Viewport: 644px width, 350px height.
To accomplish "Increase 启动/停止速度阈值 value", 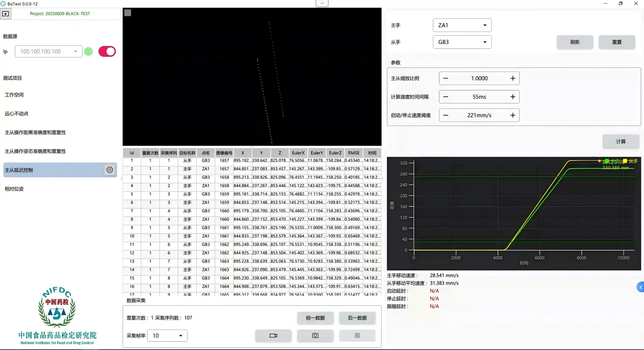I will pos(513,115).
